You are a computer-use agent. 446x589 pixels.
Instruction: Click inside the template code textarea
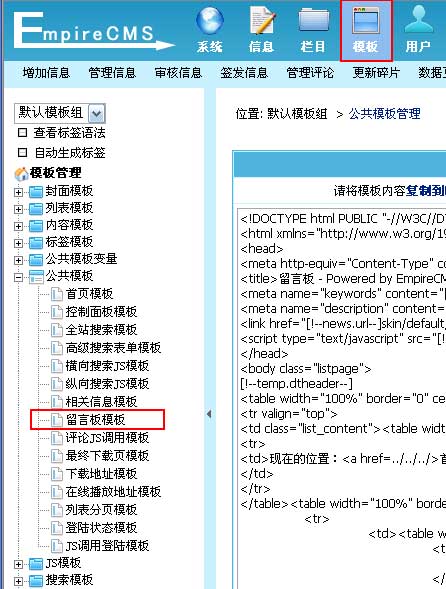coord(342,398)
